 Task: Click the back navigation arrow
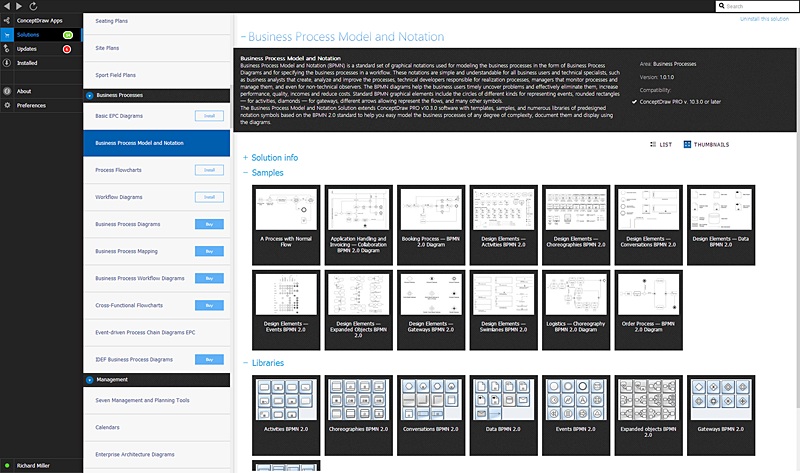(x=7, y=6)
